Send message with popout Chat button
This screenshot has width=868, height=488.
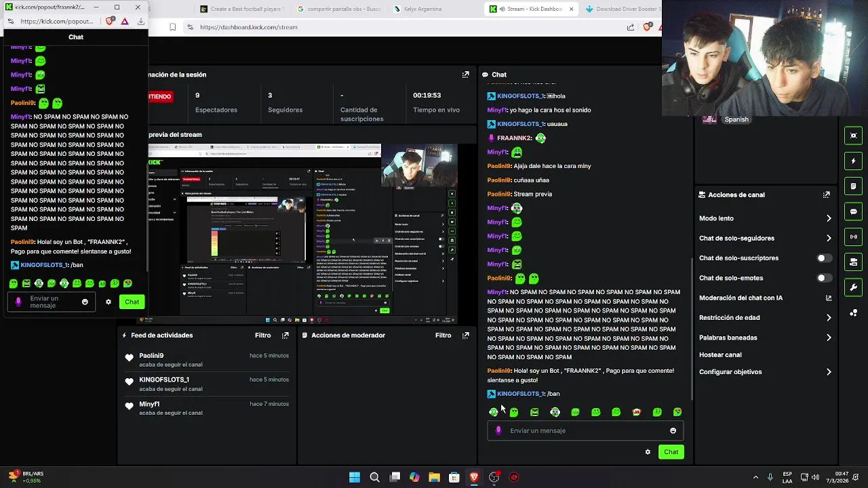[132, 302]
